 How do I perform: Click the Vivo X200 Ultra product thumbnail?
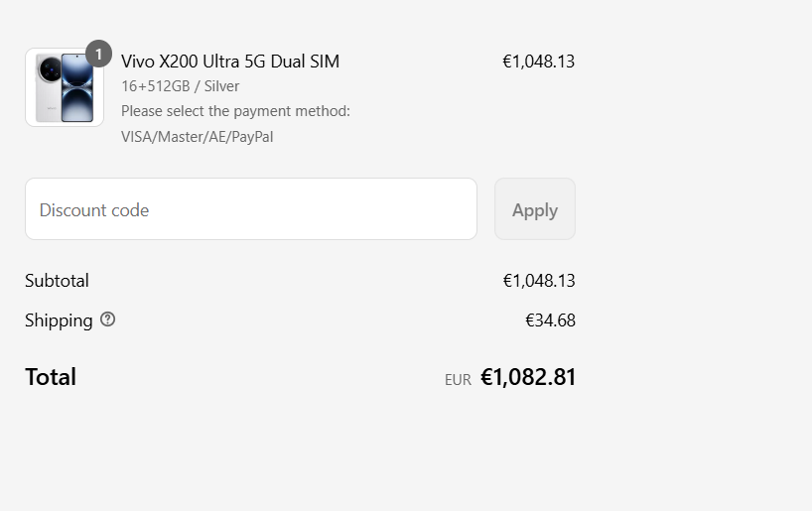64,88
